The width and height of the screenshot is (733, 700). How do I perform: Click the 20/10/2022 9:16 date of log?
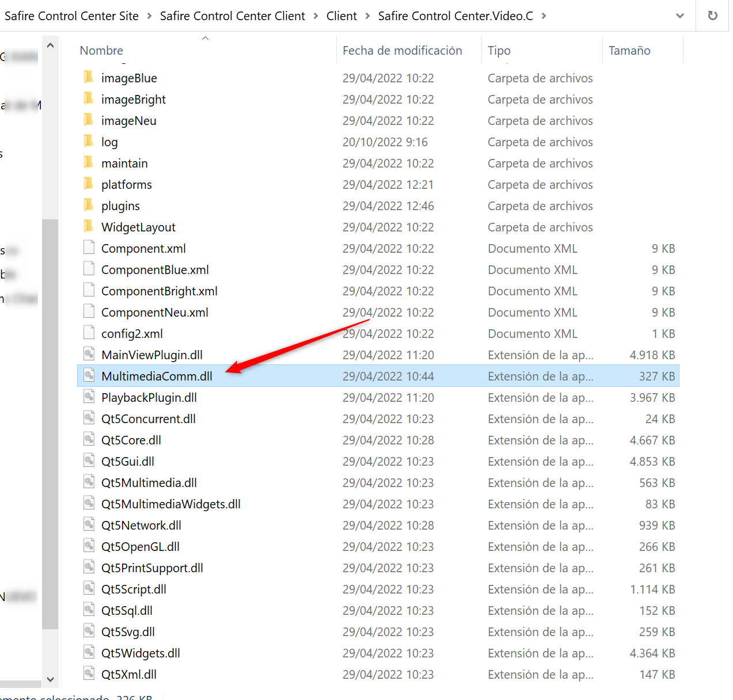(x=385, y=142)
